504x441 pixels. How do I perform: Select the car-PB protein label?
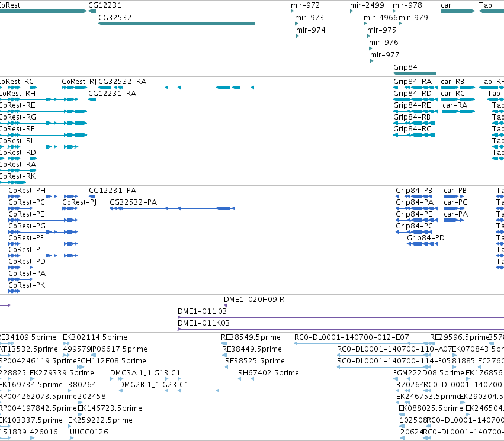pyautogui.click(x=455, y=191)
